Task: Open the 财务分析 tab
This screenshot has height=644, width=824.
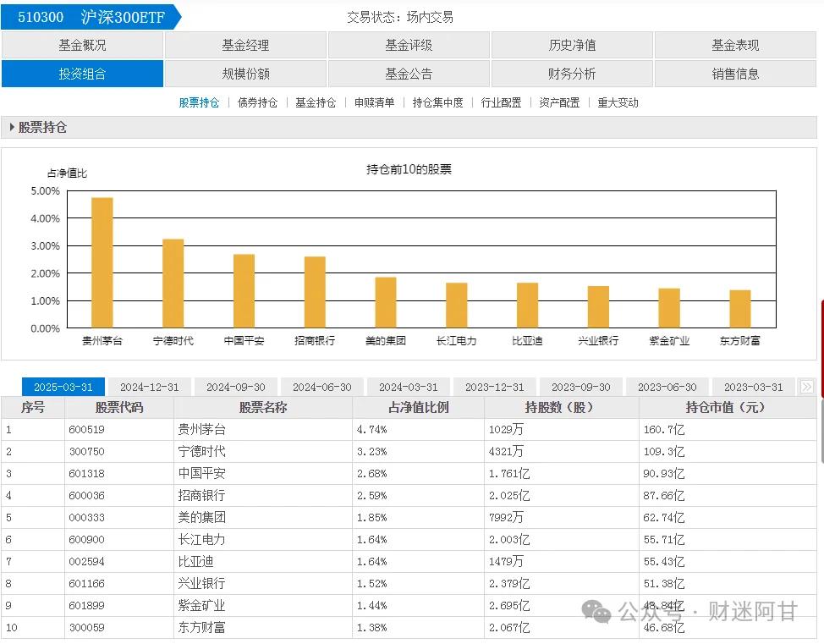Action: point(573,74)
